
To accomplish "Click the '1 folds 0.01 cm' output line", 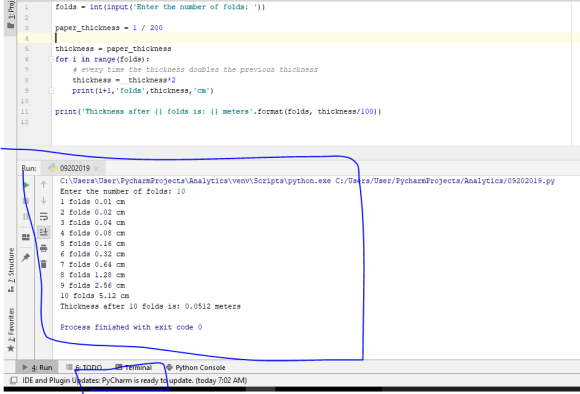I will (92, 202).
